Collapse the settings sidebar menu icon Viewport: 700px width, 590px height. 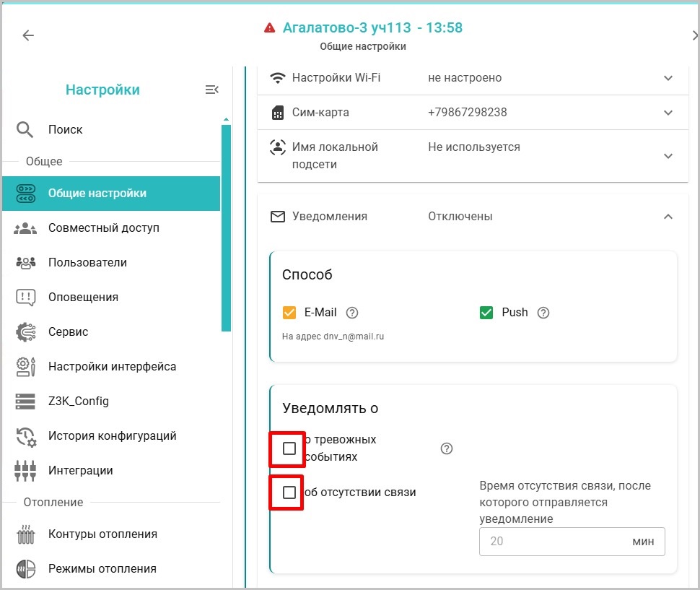click(x=211, y=90)
